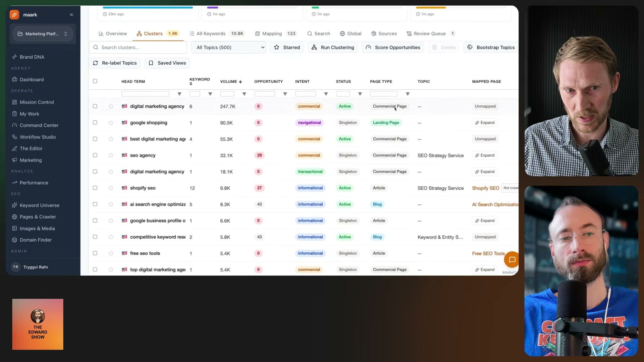The image size is (644, 362).
Task: Switch to the Mapping tab
Action: 276,34
